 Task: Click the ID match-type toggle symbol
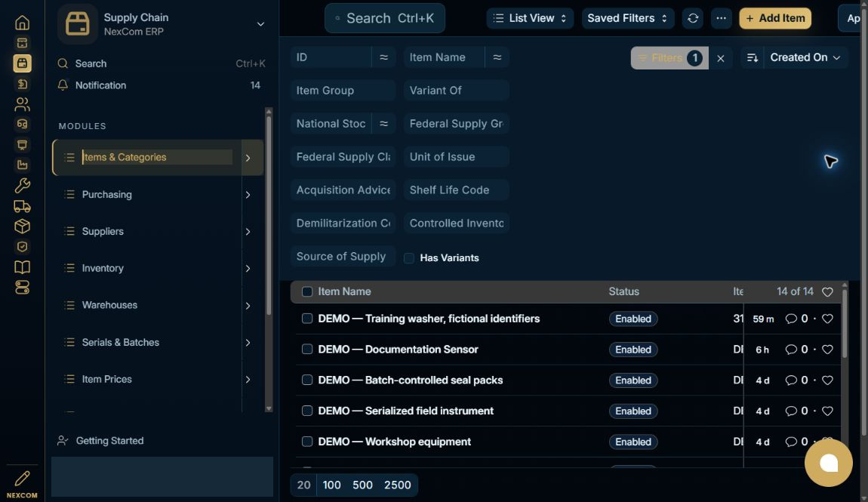383,57
